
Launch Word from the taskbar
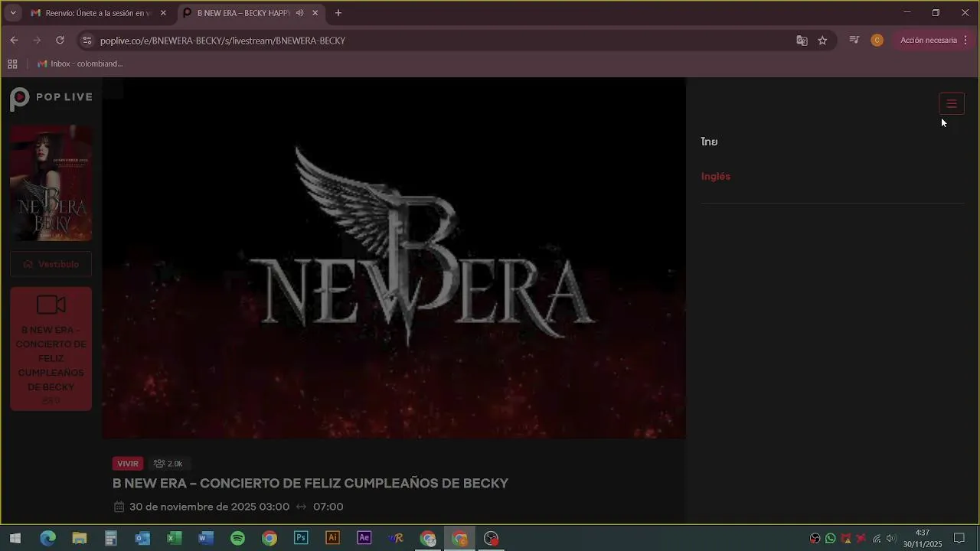206,538
